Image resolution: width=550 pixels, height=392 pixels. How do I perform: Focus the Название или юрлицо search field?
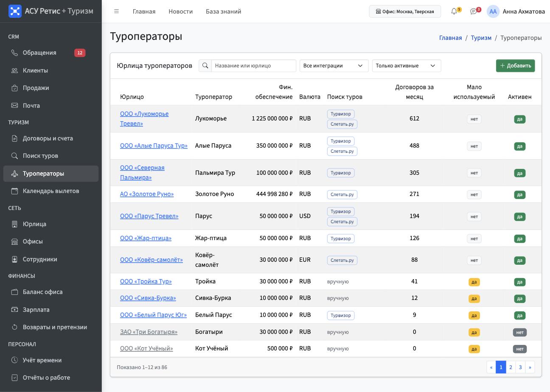[254, 66]
